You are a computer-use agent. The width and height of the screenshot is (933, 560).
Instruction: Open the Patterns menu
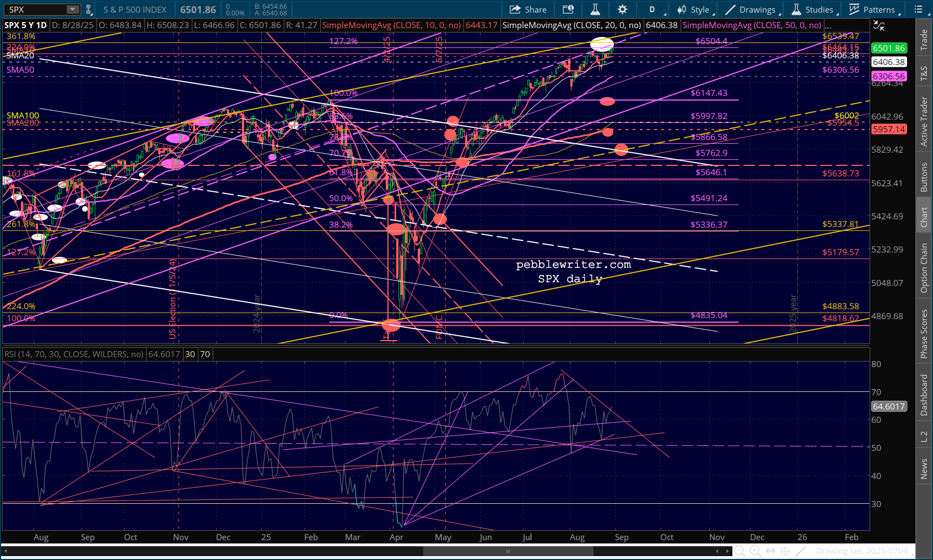click(x=874, y=9)
